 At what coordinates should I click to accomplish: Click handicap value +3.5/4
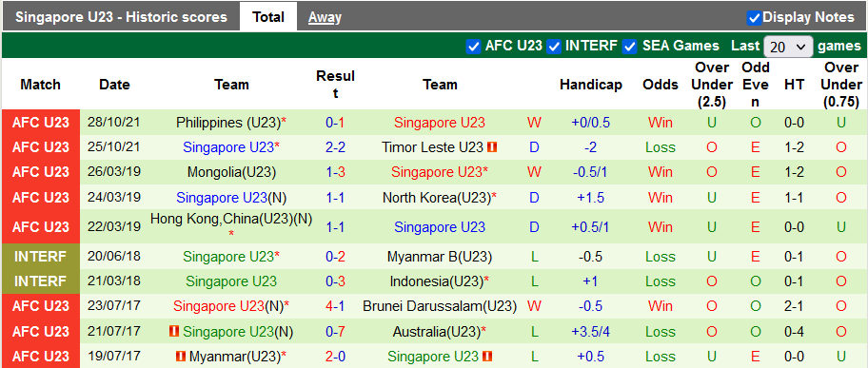click(591, 332)
